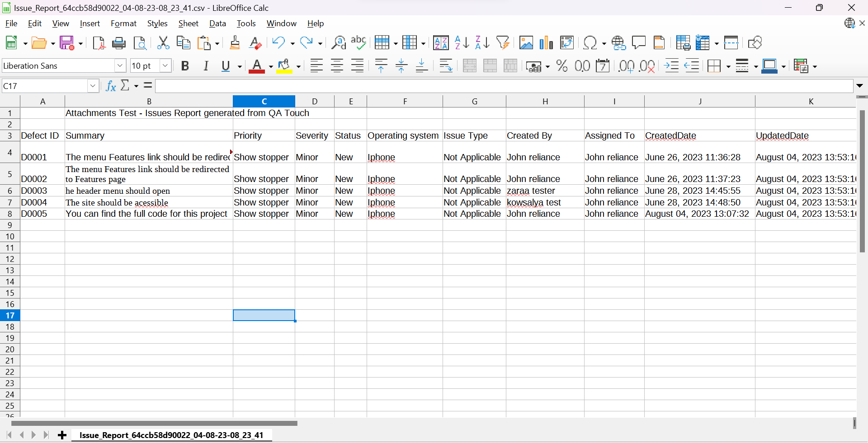Click the Sort Ascending icon
Screen dimensions: 868x443
click(x=462, y=43)
